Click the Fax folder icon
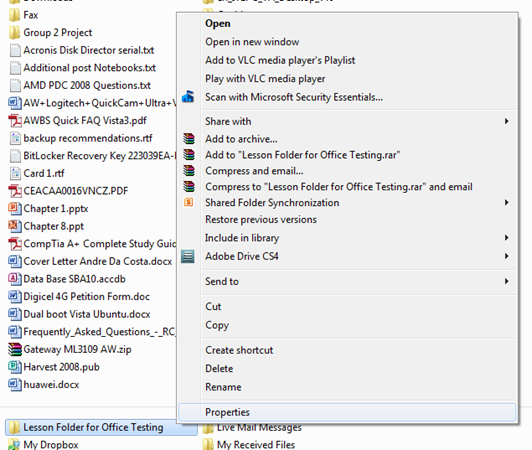 point(15,15)
